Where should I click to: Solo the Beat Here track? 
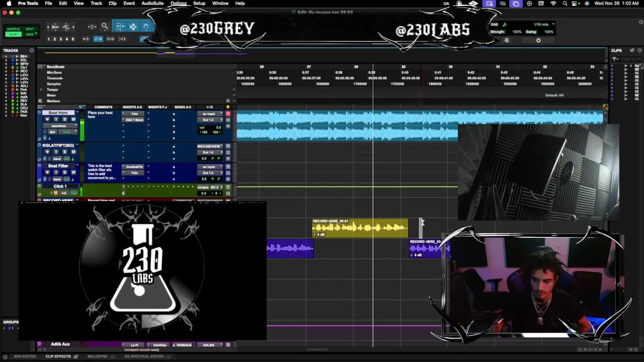(x=64, y=119)
